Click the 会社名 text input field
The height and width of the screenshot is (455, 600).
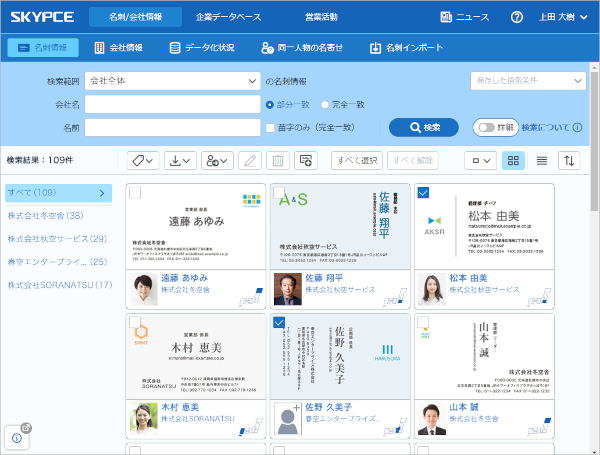click(172, 104)
